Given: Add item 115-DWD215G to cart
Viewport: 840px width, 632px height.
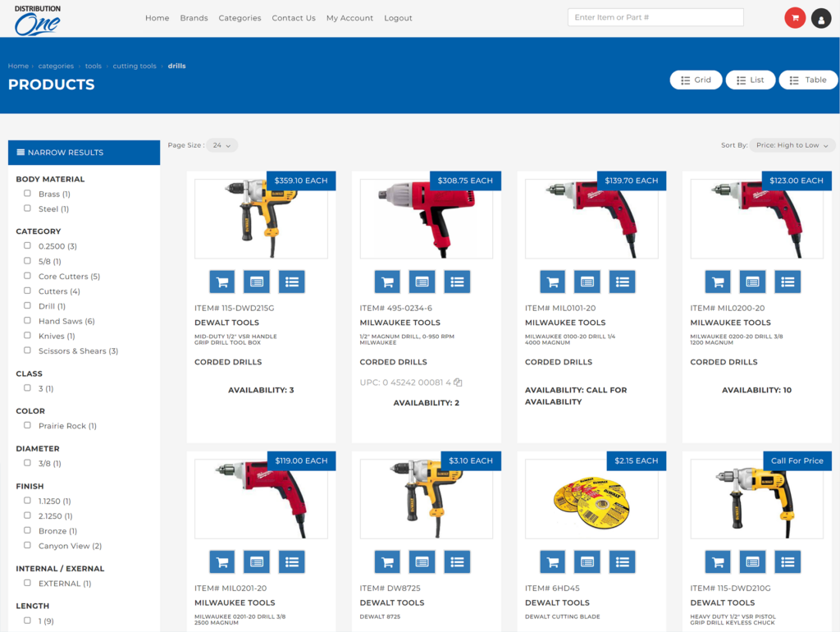Looking at the screenshot, I should click(x=221, y=282).
